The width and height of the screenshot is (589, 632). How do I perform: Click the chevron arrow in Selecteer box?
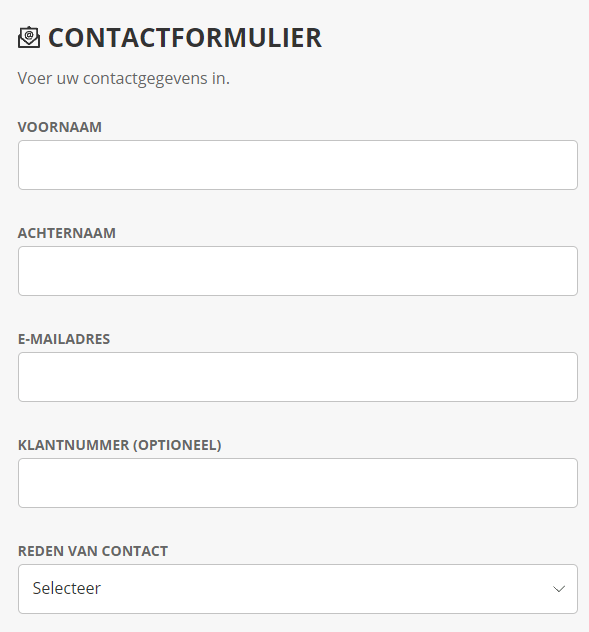coord(559,589)
